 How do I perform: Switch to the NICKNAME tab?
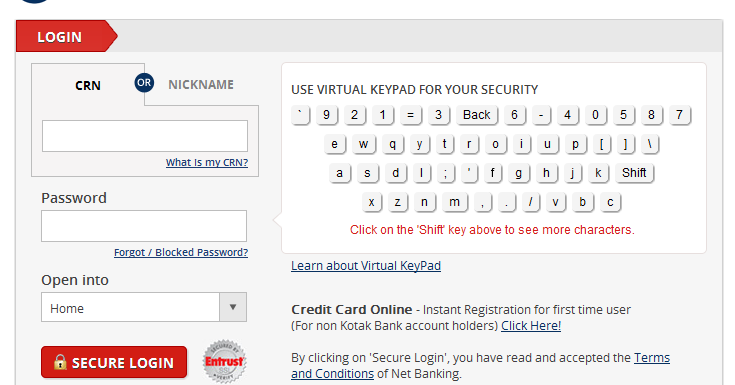(201, 84)
